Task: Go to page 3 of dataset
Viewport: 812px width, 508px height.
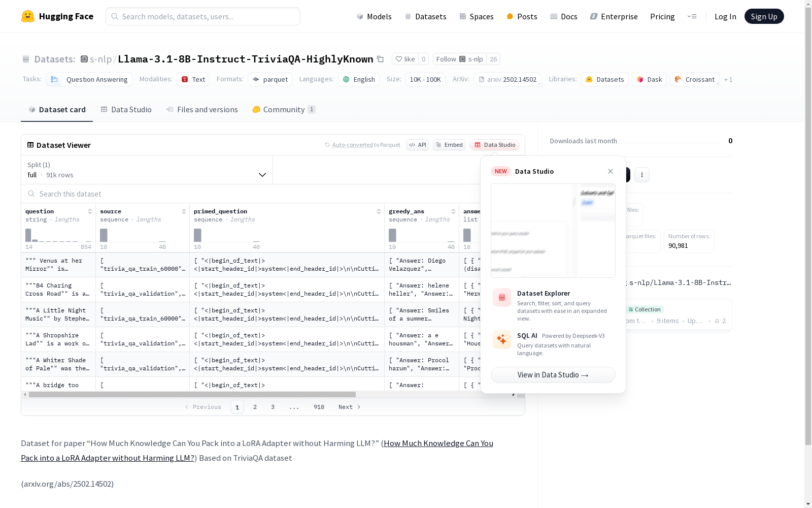Action: (273, 407)
